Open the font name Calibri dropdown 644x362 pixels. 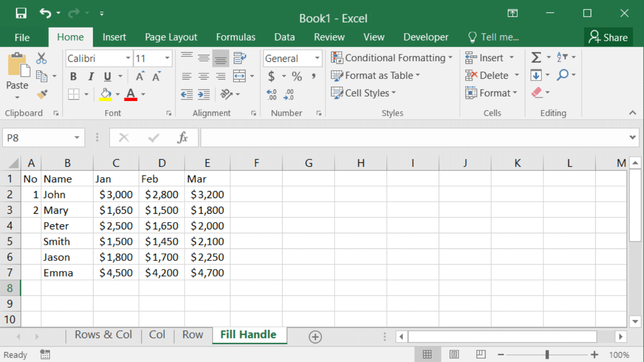tap(128, 58)
